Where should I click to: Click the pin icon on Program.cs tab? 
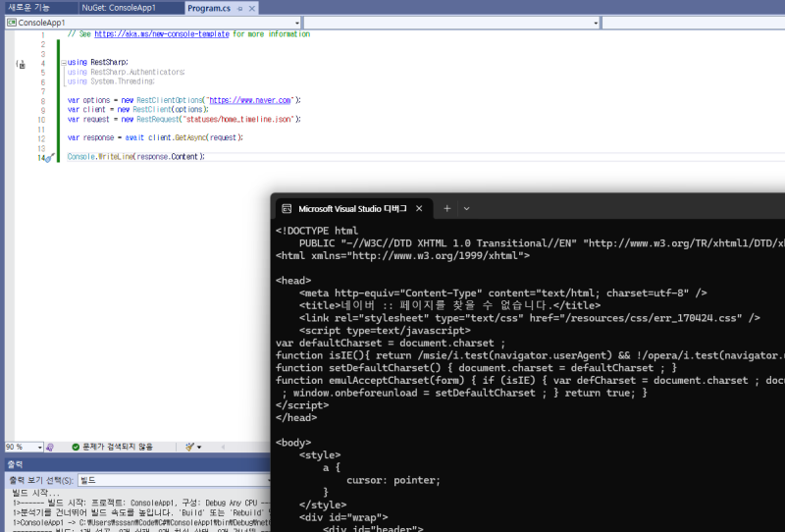pyautogui.click(x=239, y=7)
